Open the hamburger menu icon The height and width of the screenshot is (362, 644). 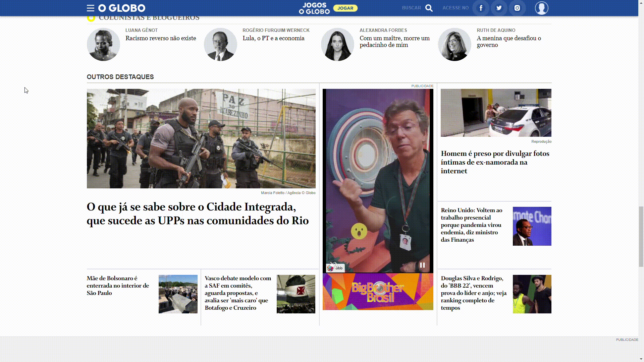pos(91,8)
